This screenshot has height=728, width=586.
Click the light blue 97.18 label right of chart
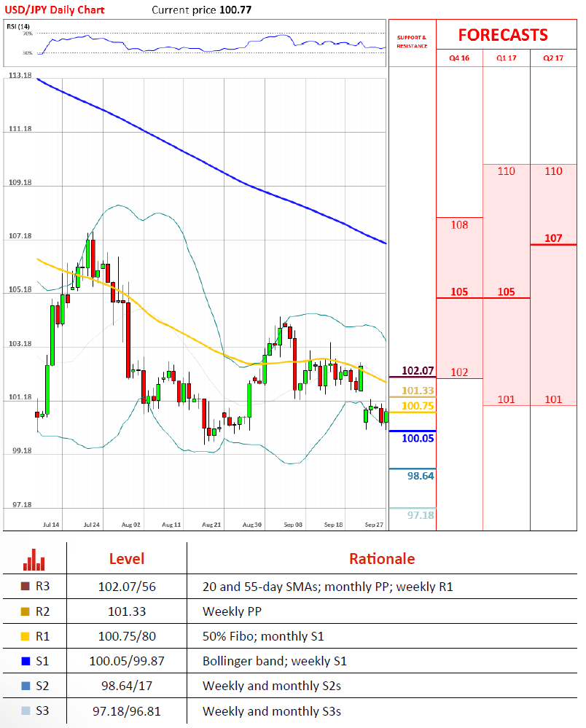click(421, 515)
